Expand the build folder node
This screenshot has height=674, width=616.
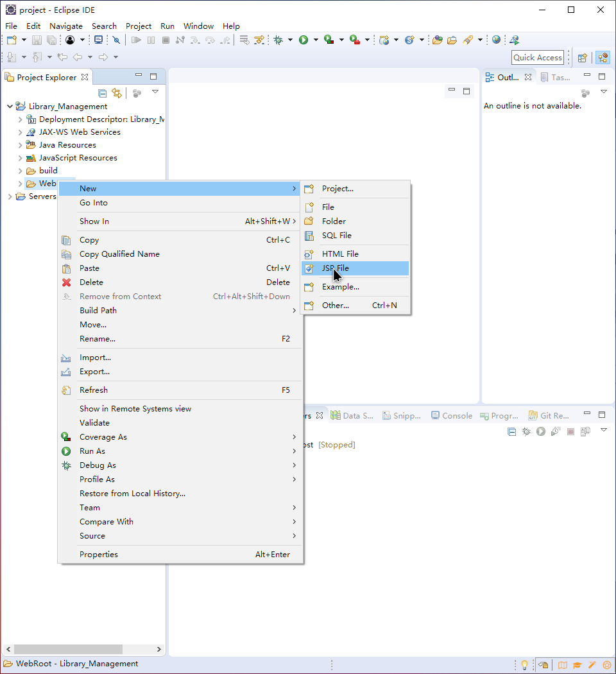(20, 171)
